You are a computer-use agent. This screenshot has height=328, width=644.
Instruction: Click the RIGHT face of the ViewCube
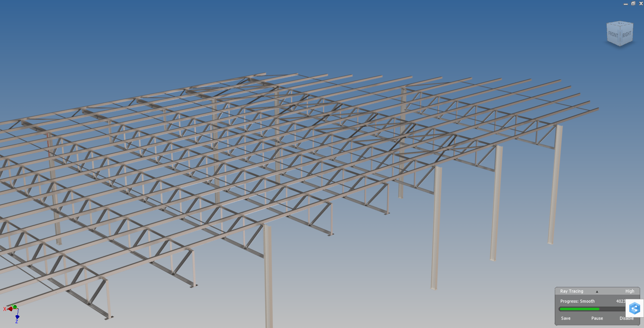pos(627,35)
